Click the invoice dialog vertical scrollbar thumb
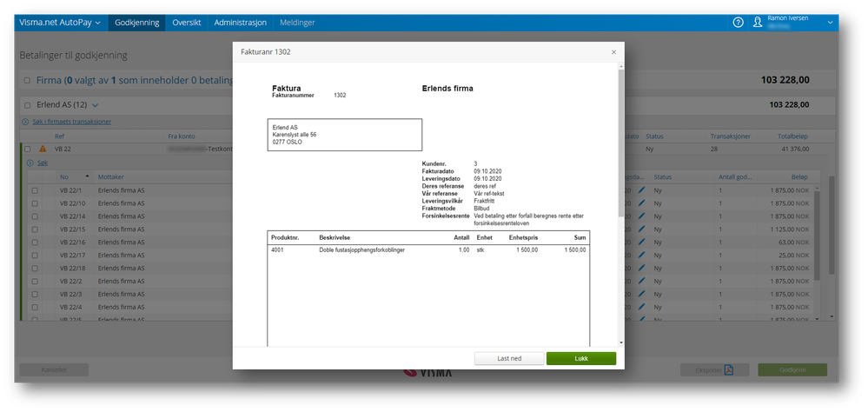 [621, 143]
